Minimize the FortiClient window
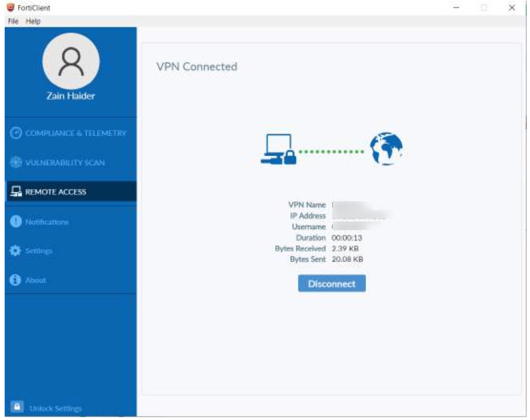This screenshot has height=420, width=530. pos(456,8)
